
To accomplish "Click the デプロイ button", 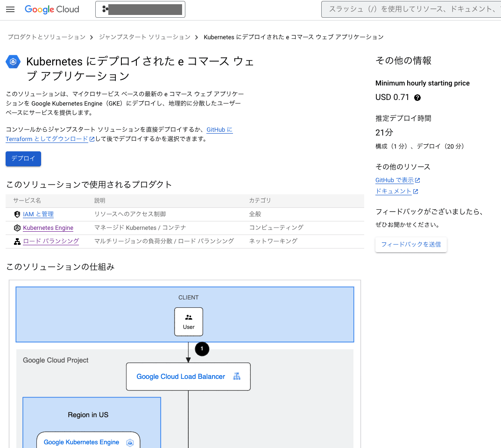I will point(23,159).
